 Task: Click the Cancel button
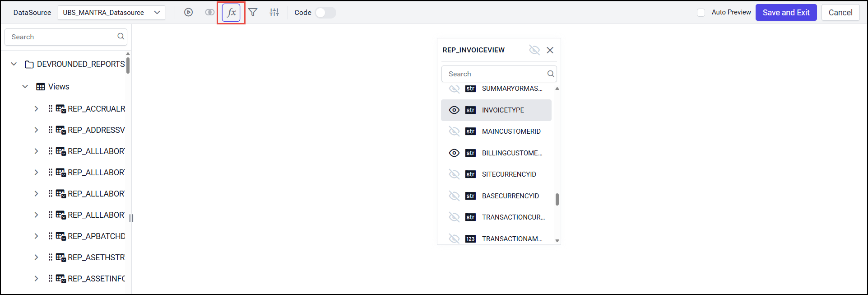tap(840, 13)
